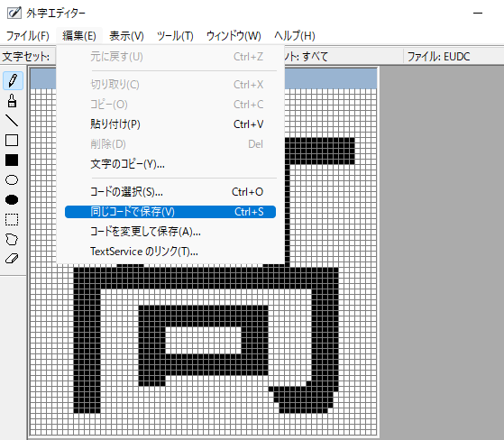Choose the Straight Line tool

(x=12, y=121)
